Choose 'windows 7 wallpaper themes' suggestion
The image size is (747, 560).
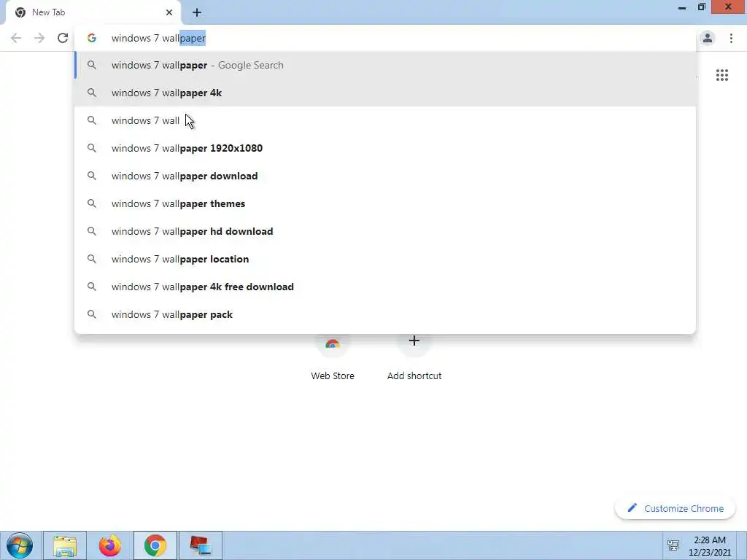click(x=385, y=203)
